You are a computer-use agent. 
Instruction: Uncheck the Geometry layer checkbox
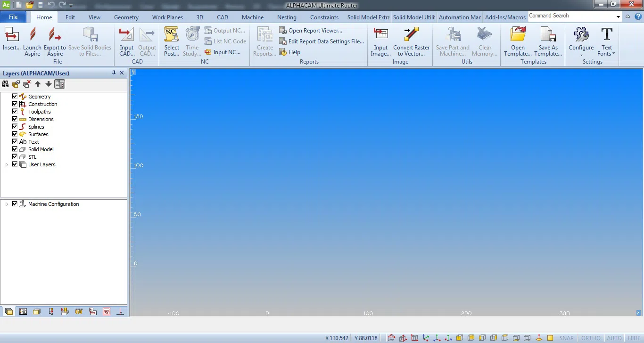[x=15, y=96]
